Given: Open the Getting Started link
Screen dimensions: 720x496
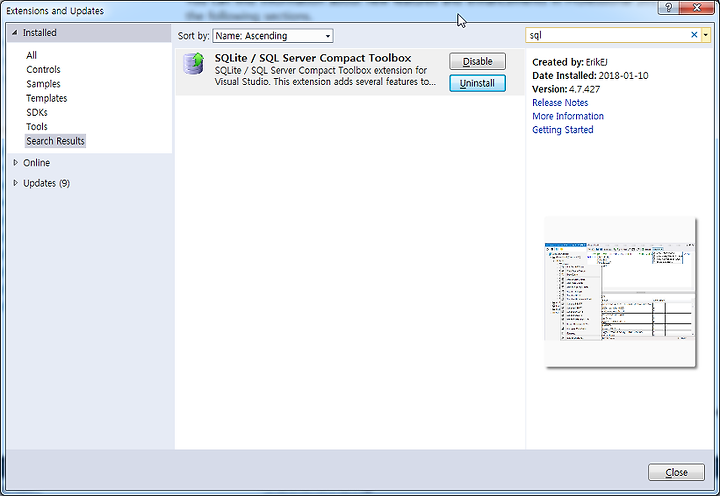Looking at the screenshot, I should (562, 130).
